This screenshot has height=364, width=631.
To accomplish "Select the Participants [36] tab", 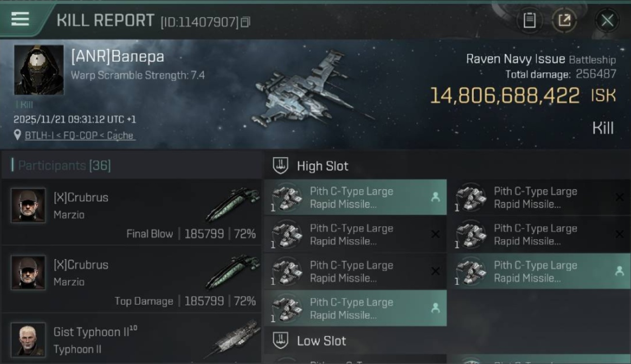I will coord(64,165).
